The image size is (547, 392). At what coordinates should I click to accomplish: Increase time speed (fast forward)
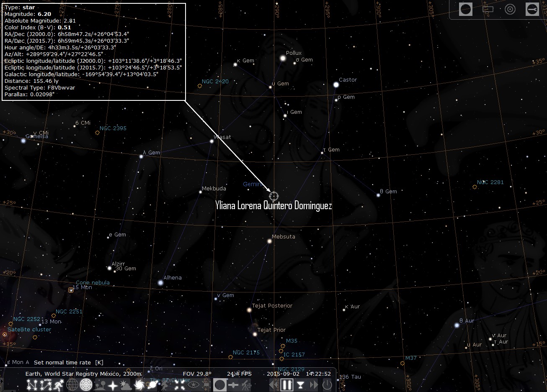[313, 385]
